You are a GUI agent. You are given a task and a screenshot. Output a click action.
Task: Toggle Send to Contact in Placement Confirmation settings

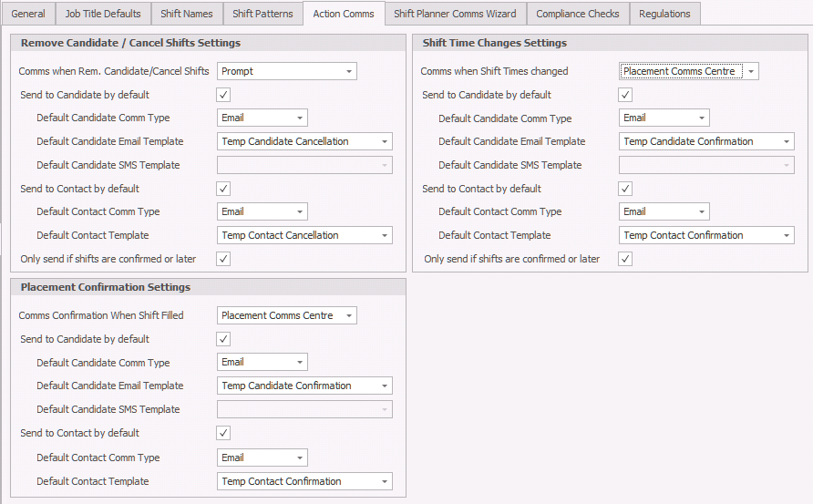223,433
